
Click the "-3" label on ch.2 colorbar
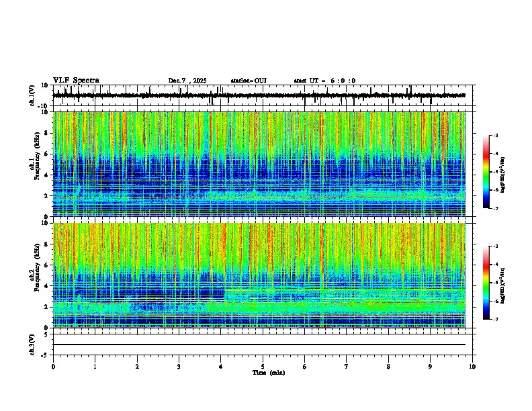[495, 246]
